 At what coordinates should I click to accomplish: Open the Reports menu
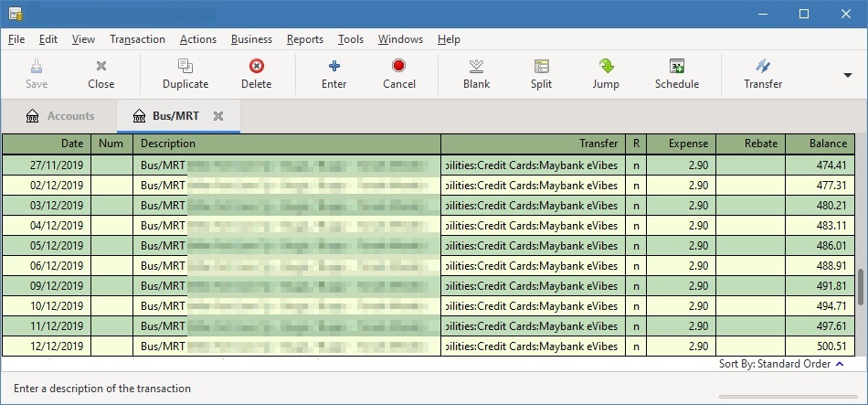(305, 39)
